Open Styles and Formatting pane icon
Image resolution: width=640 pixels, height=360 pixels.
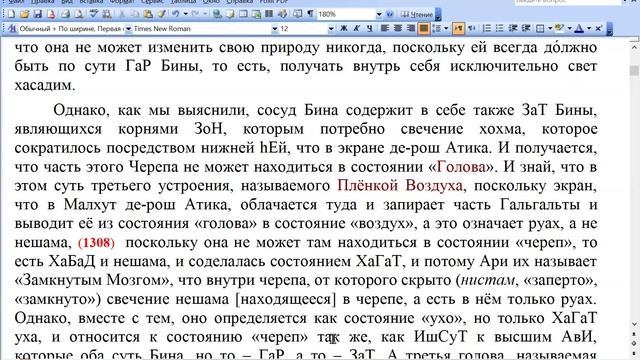tap(12, 29)
